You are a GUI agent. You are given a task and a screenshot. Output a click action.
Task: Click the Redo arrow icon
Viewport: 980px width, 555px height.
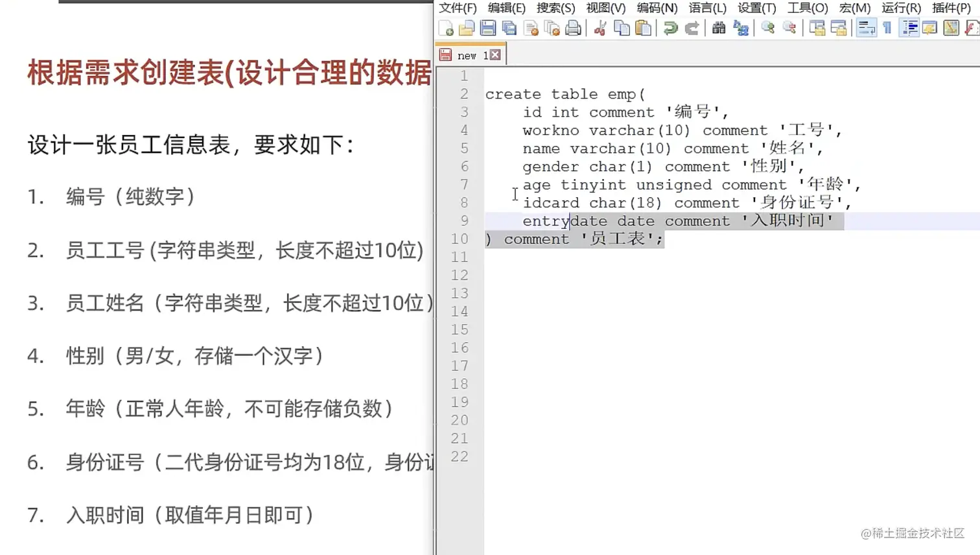coord(692,28)
